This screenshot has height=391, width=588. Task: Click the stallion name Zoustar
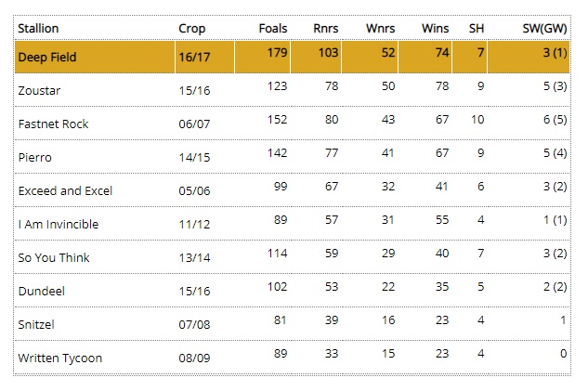click(38, 90)
